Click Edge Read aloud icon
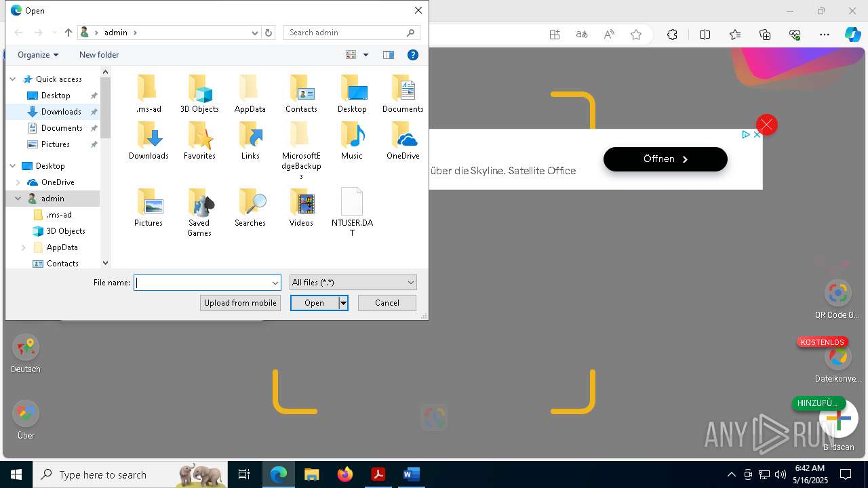The width and height of the screenshot is (868, 488). click(609, 35)
